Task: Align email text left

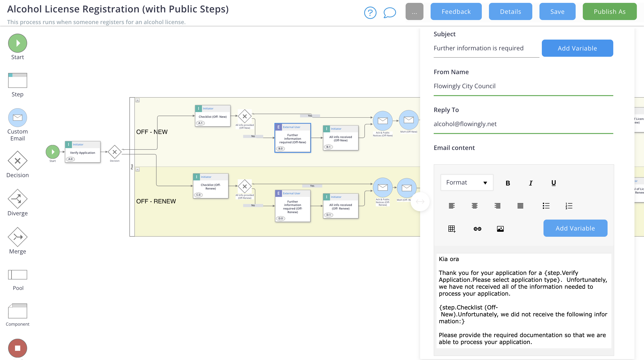Action: click(x=452, y=206)
